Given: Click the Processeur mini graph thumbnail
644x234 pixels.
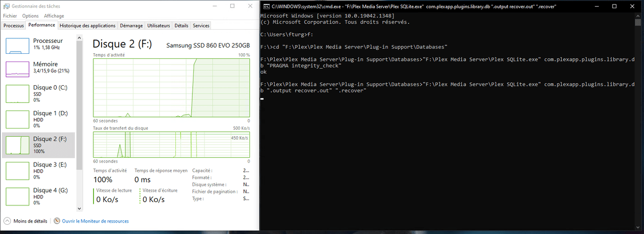Looking at the screenshot, I should (x=17, y=46).
